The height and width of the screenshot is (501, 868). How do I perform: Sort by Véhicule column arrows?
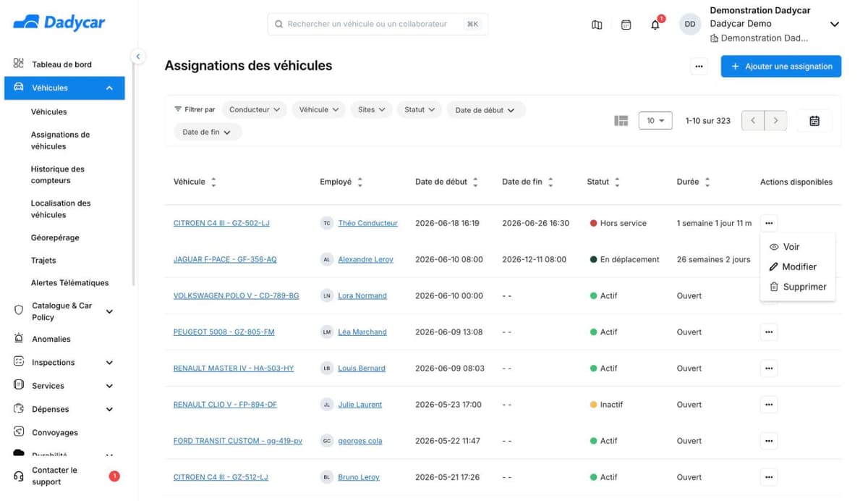tap(213, 182)
